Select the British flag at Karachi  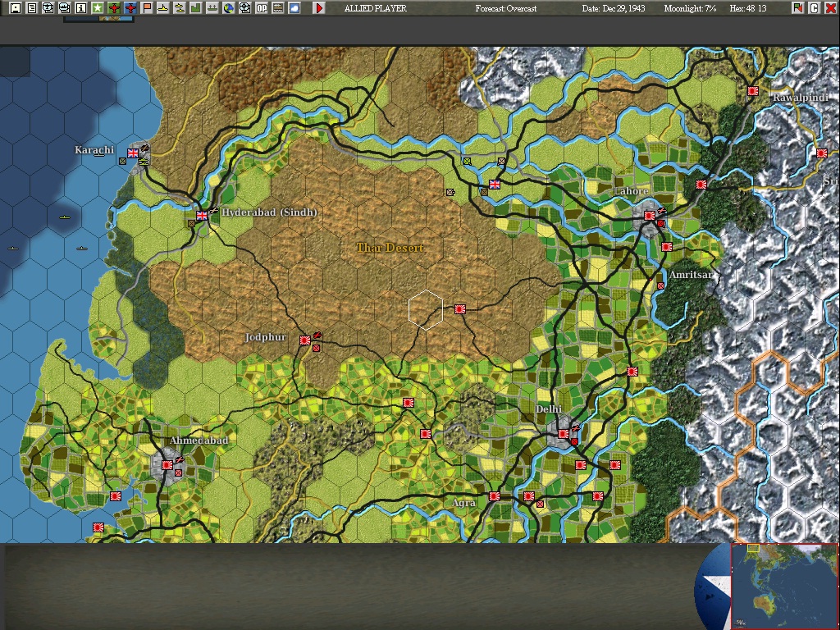tap(133, 153)
